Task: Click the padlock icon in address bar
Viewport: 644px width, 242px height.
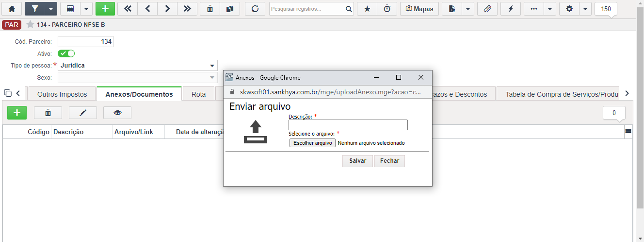Action: click(232, 92)
